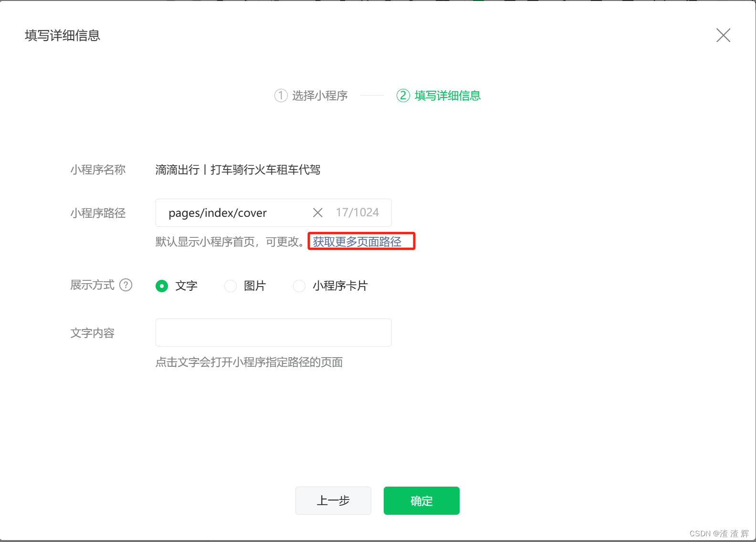Screen dimensions: 756x542
Task: Click the 小程序名称 label
Action: 98,170
